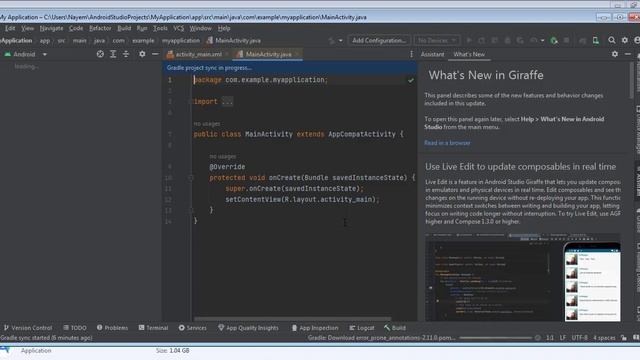Click the Search Everywhere magnifier

pos(611,40)
